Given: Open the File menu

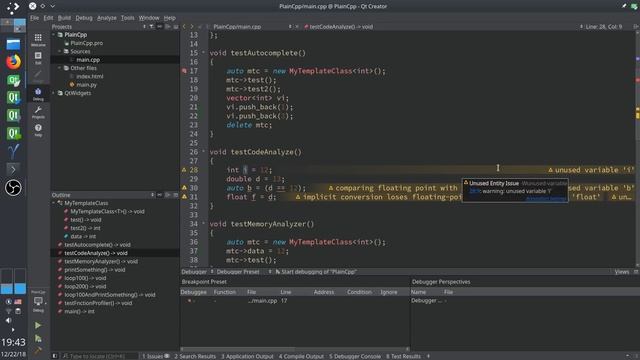Looking at the screenshot, I should pyautogui.click(x=34, y=18).
